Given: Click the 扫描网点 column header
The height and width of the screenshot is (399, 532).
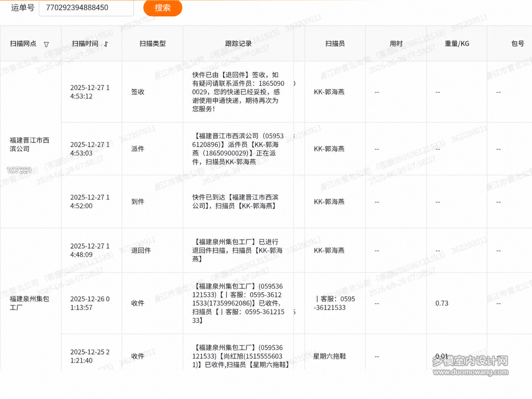Looking at the screenshot, I should pyautogui.click(x=23, y=44).
